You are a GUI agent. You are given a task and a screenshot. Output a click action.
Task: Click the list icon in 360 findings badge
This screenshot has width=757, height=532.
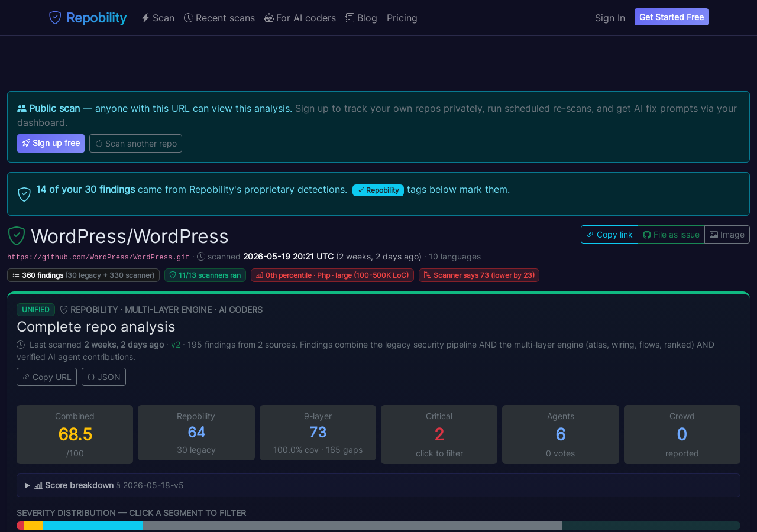pyautogui.click(x=16, y=275)
